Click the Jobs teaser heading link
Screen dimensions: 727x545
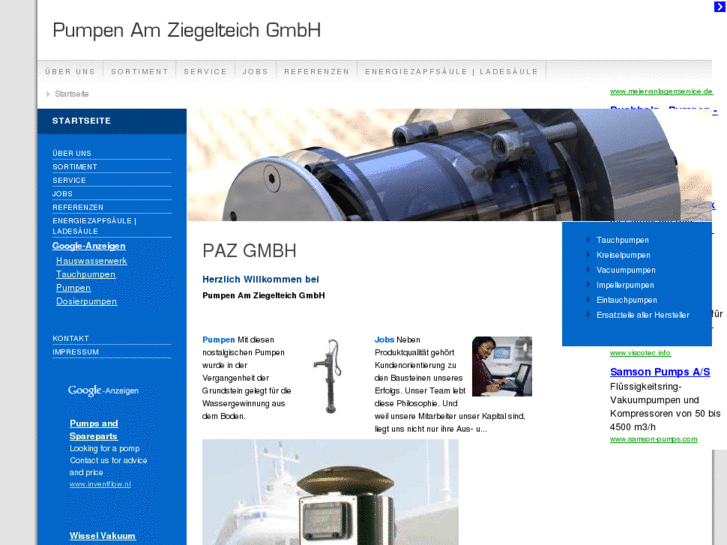384,340
